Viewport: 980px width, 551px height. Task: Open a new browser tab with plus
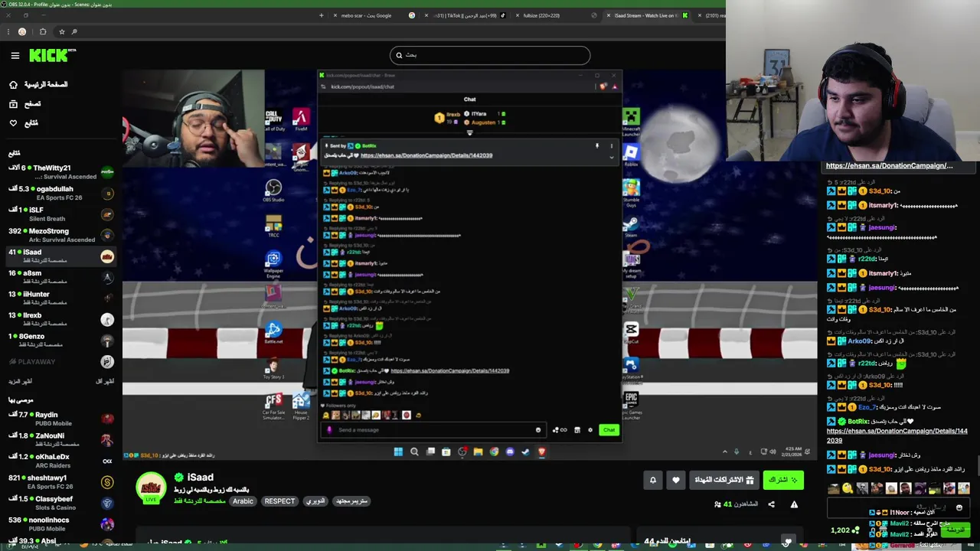coord(322,15)
